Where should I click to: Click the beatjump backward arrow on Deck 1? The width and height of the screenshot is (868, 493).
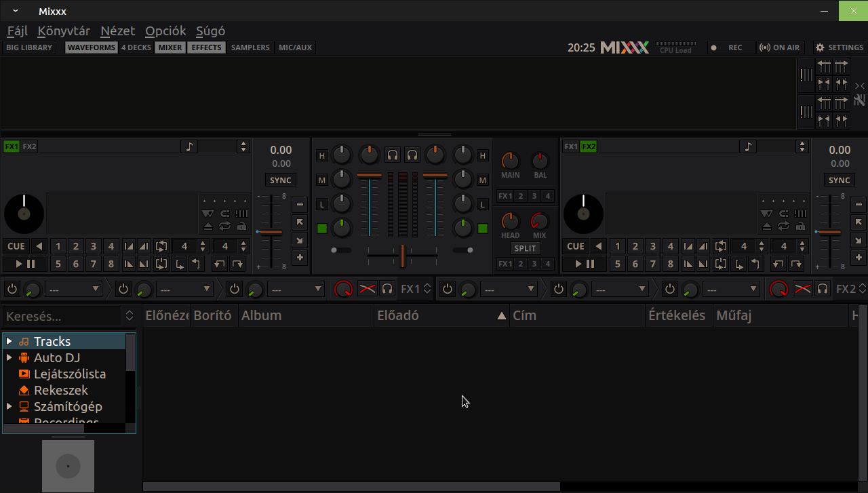point(220,264)
